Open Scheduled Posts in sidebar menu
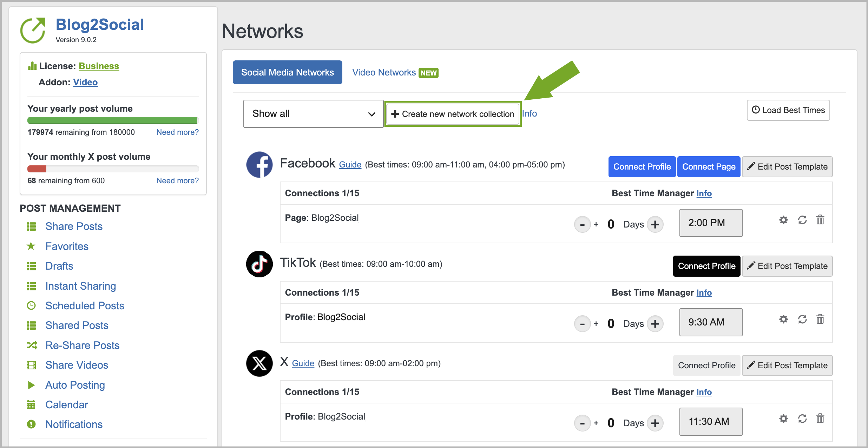The width and height of the screenshot is (868, 448). [x=85, y=306]
